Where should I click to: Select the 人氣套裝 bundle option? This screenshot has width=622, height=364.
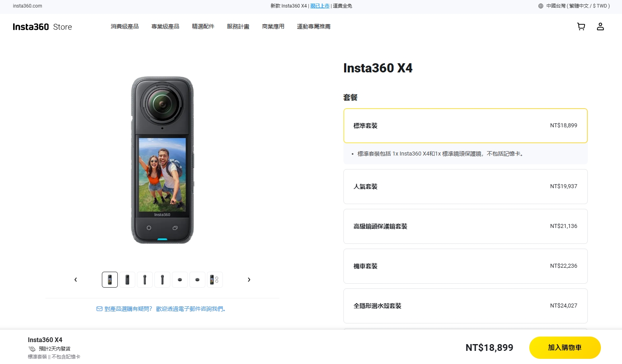[465, 187]
